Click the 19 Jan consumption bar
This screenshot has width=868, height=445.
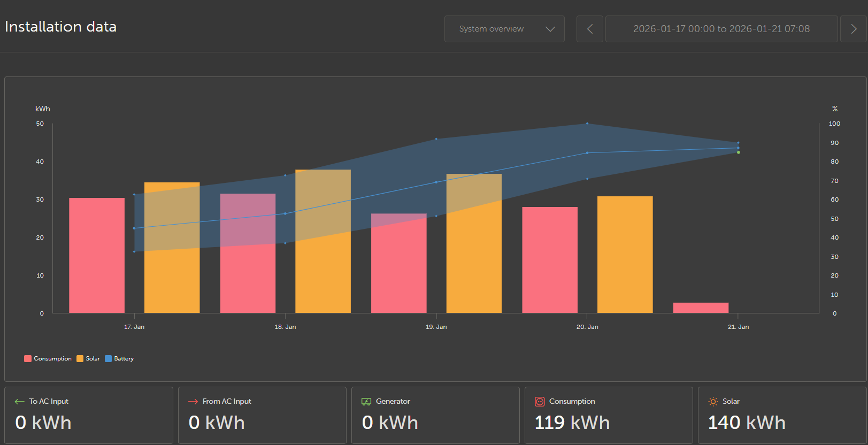pyautogui.click(x=399, y=264)
